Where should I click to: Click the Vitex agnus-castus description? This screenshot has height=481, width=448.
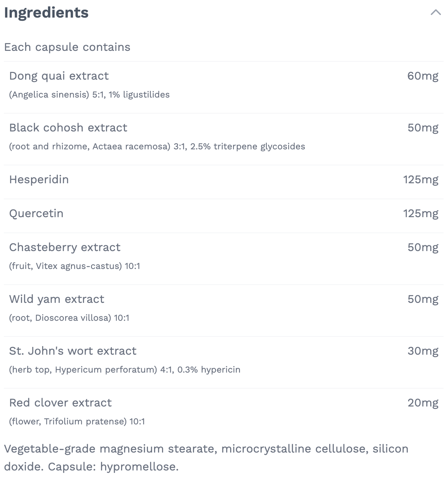(74, 266)
